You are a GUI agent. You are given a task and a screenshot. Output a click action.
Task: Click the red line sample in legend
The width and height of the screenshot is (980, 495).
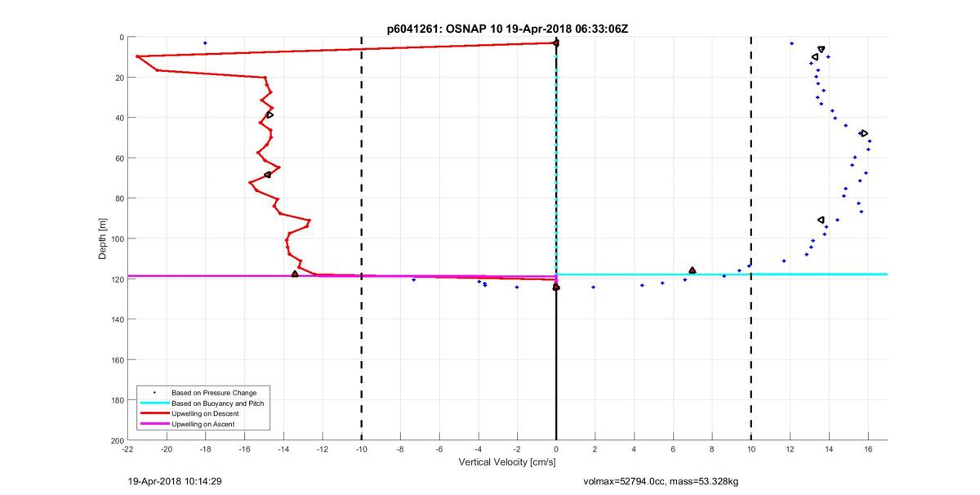(x=154, y=414)
